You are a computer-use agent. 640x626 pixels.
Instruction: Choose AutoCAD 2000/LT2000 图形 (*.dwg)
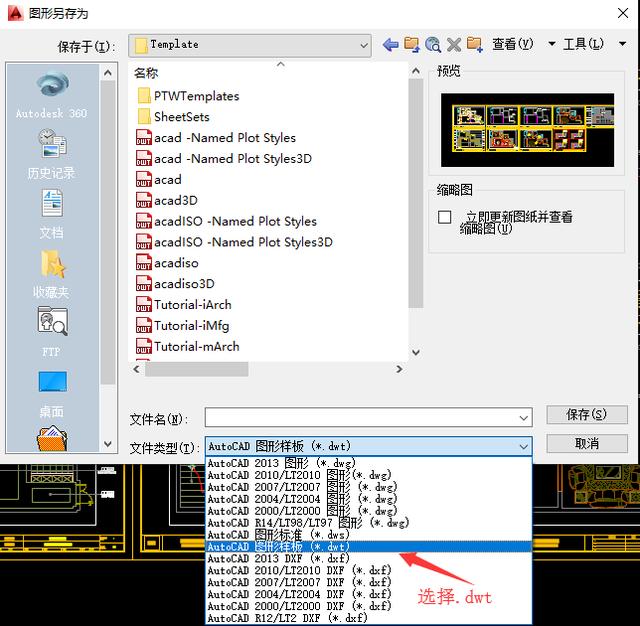[369, 511]
